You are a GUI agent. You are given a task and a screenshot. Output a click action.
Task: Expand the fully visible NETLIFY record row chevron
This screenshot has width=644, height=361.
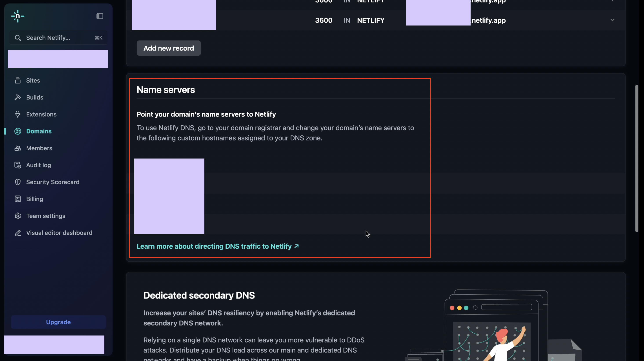pos(612,20)
